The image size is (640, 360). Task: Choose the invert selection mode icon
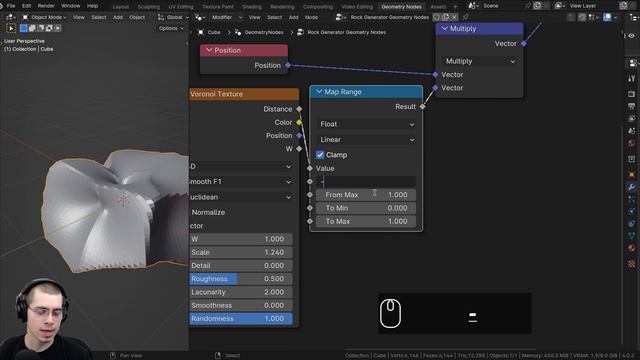49,28
